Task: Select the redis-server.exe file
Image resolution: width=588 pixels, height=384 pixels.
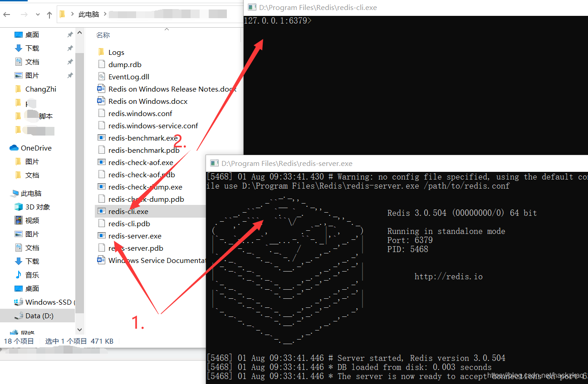Action: click(x=135, y=236)
